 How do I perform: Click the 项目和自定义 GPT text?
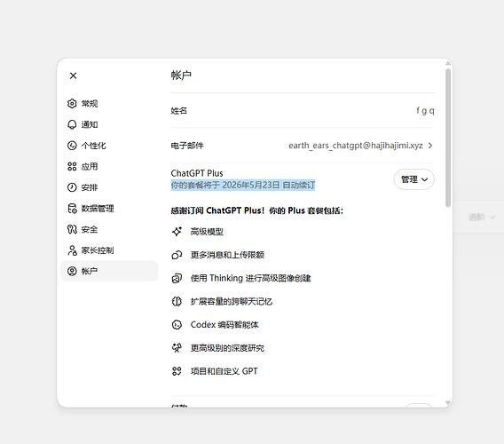[x=224, y=371]
